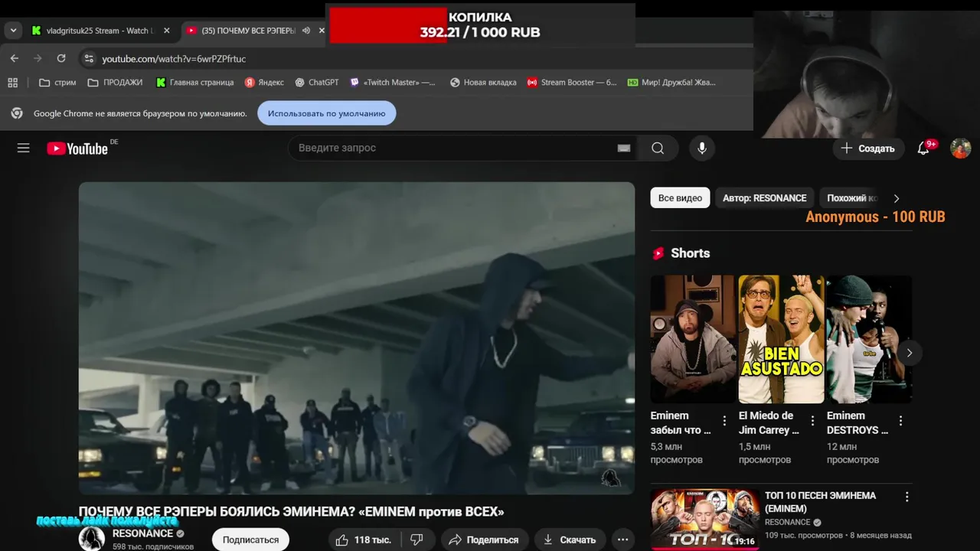Go to the YouTube home logo
980x551 pixels.
(77, 148)
